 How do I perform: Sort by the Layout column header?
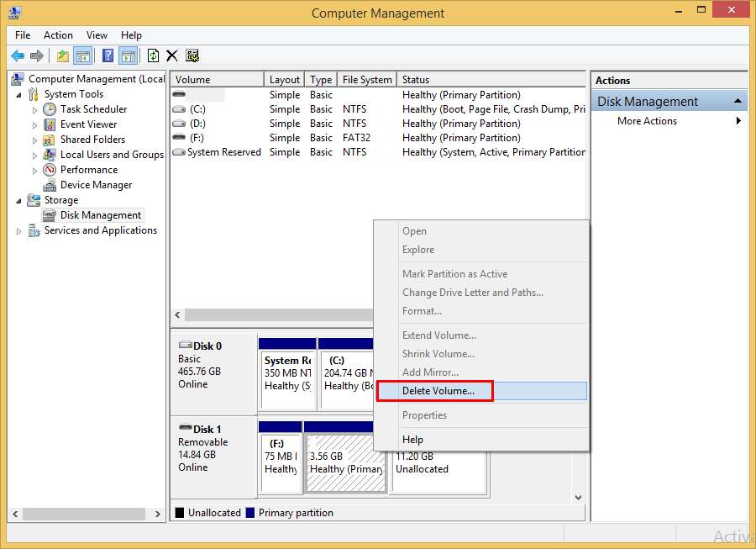tap(285, 80)
